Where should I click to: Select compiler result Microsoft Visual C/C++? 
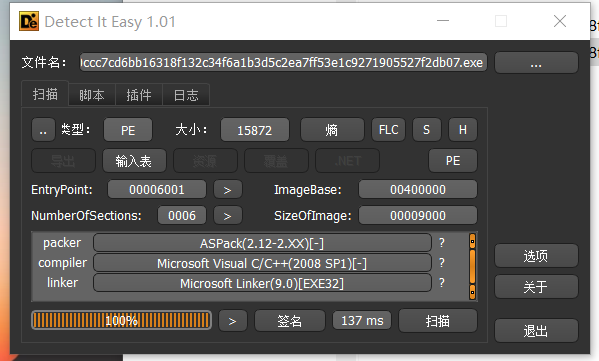[262, 263]
